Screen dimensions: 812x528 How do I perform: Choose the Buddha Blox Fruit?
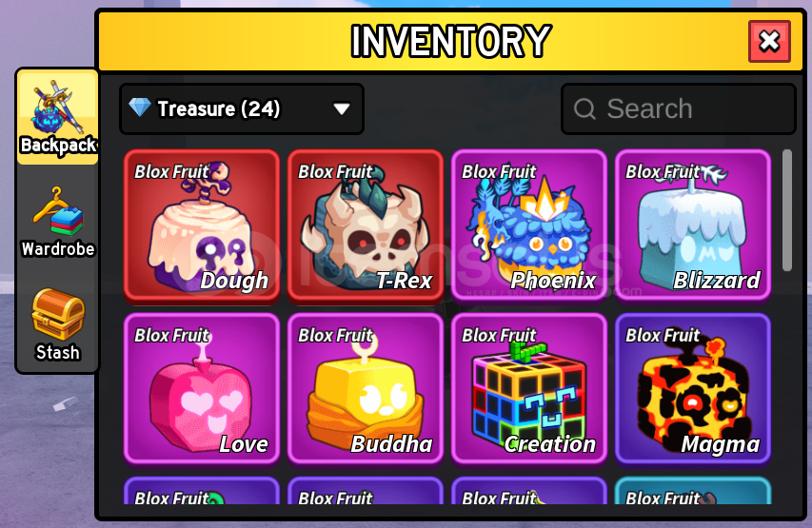(366, 388)
